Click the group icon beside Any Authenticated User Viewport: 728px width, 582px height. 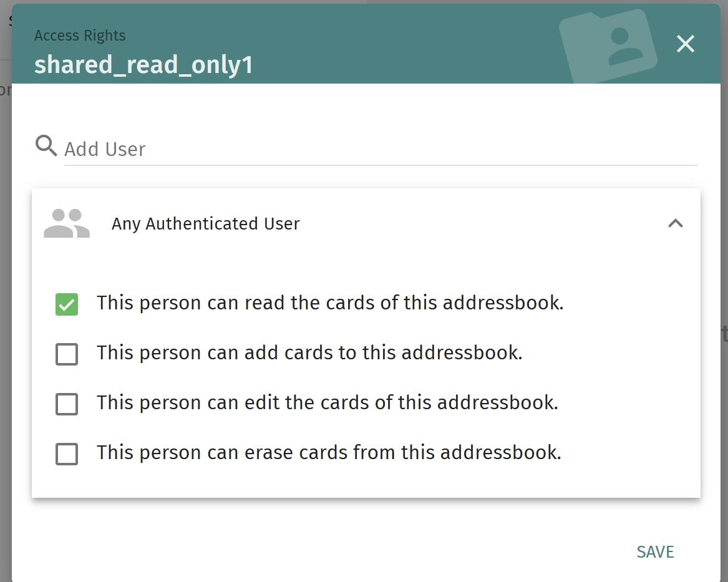tap(67, 223)
